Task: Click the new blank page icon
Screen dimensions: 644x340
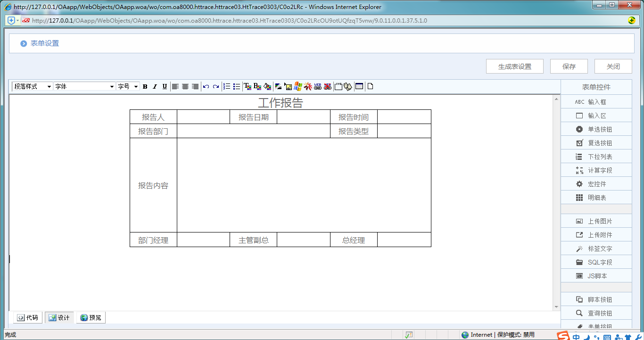Action: (x=371, y=87)
